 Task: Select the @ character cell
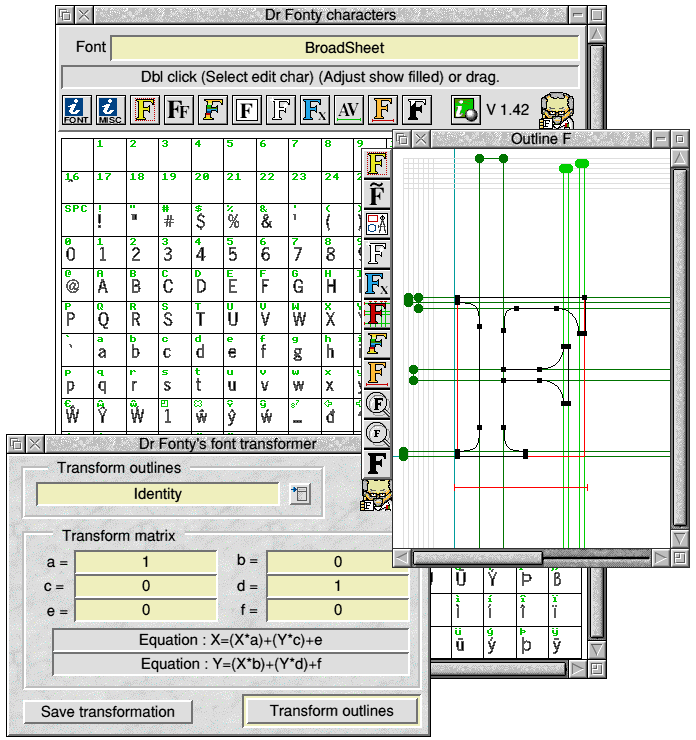[x=77, y=285]
